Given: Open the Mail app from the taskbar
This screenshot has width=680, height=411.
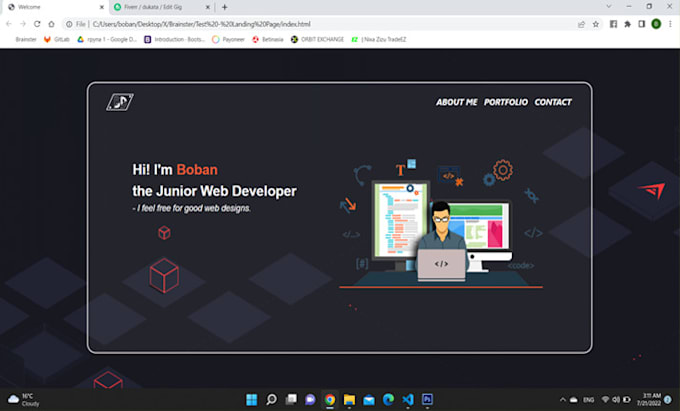Looking at the screenshot, I should (369, 399).
